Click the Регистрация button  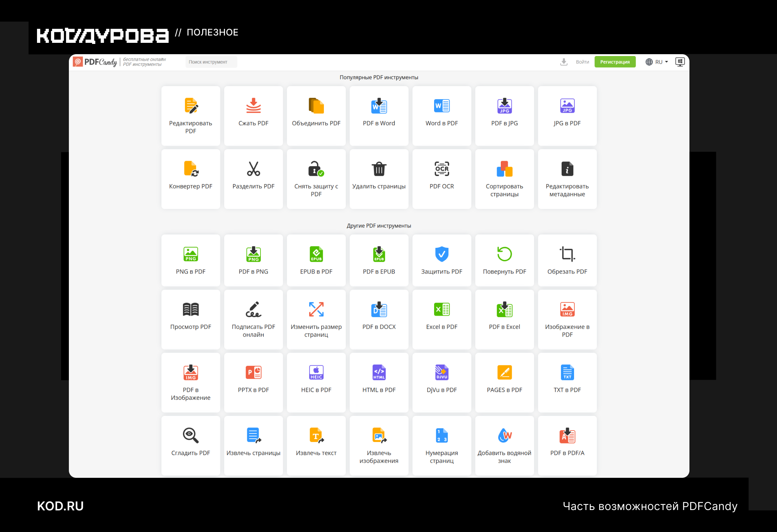click(615, 62)
